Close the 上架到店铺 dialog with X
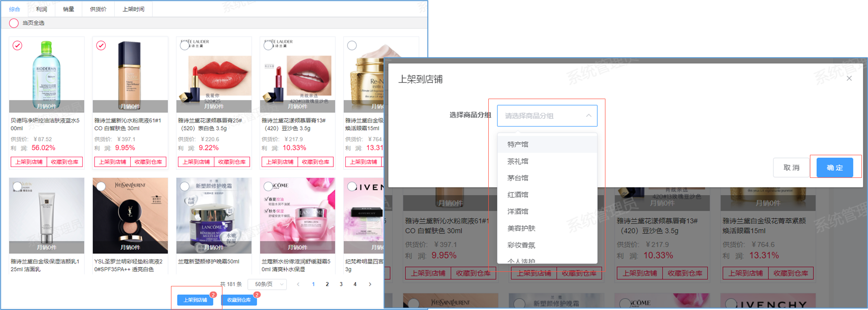The width and height of the screenshot is (868, 310). (849, 78)
